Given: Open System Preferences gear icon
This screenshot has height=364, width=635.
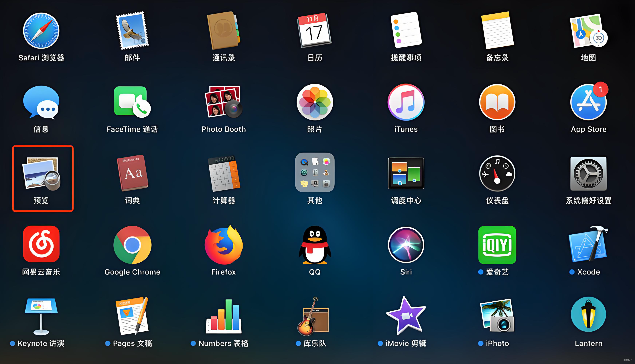Looking at the screenshot, I should coord(588,173).
